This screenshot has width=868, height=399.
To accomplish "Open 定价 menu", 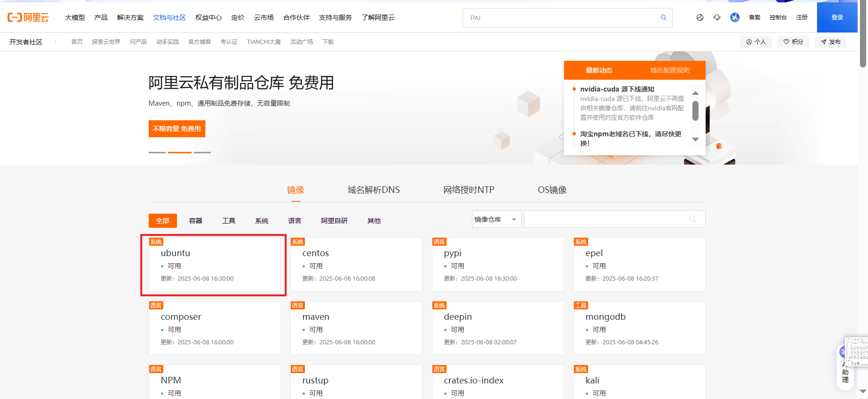I will coord(238,17).
